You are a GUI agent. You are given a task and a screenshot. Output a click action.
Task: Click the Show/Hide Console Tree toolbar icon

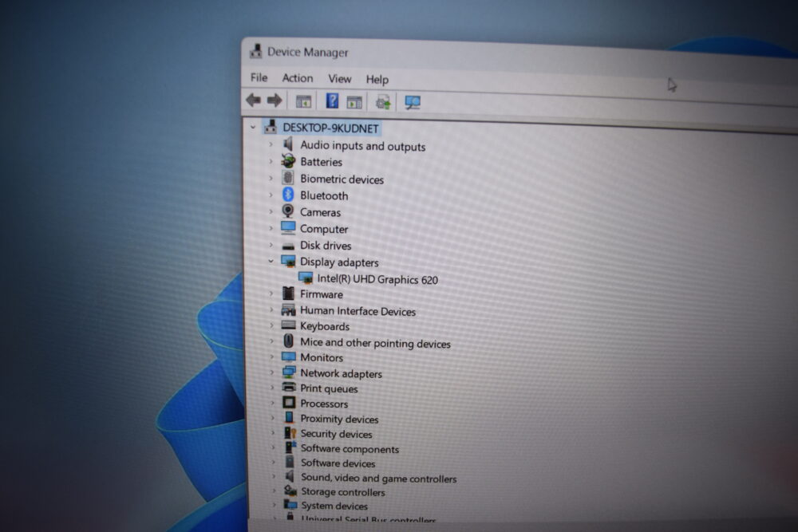pyautogui.click(x=303, y=102)
